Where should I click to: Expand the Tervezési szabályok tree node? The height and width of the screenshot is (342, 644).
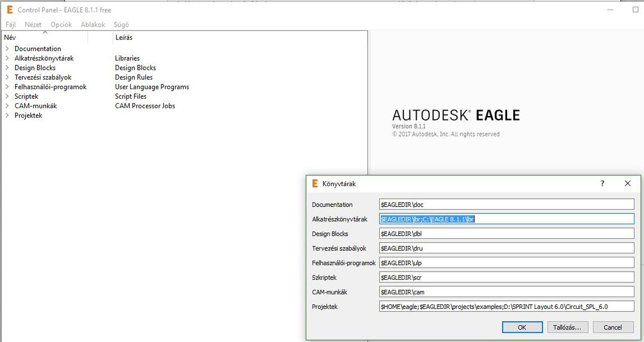[x=7, y=77]
